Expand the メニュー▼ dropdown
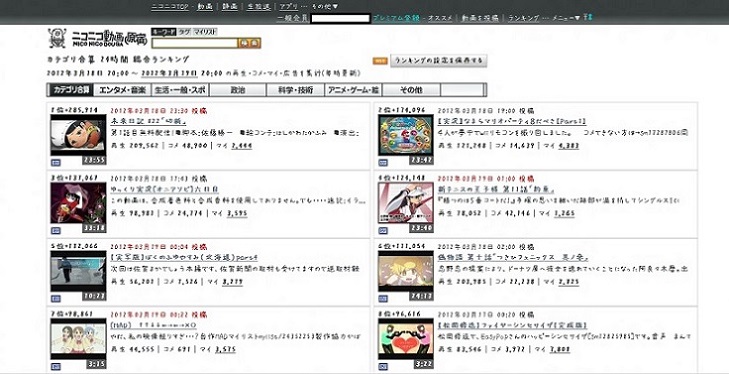This screenshot has height=374, width=729. (566, 18)
